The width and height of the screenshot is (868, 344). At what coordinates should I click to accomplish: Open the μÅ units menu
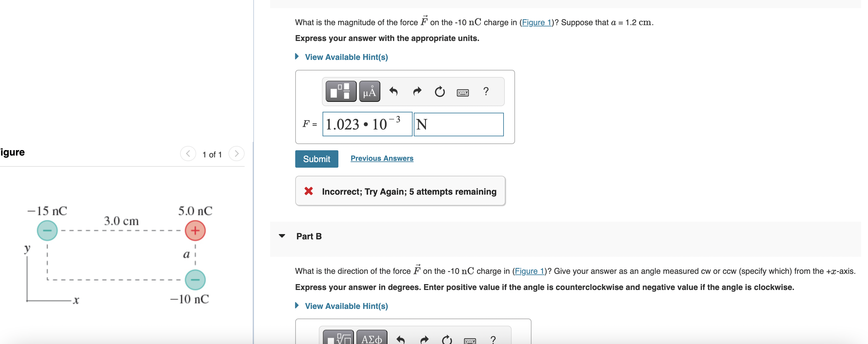point(369,91)
